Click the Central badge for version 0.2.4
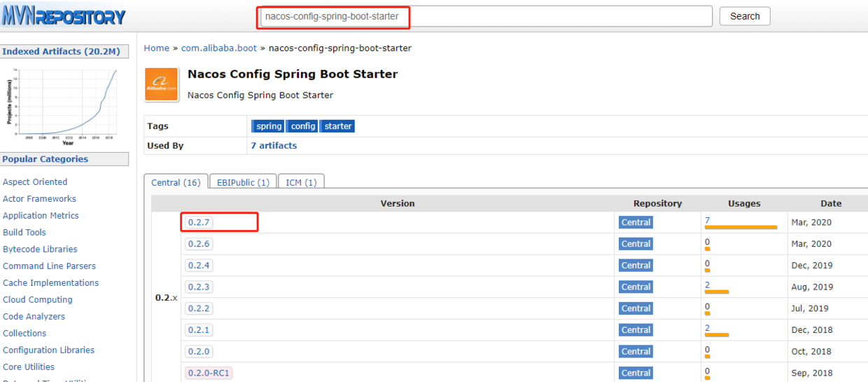This screenshot has height=382, width=868. pos(636,266)
